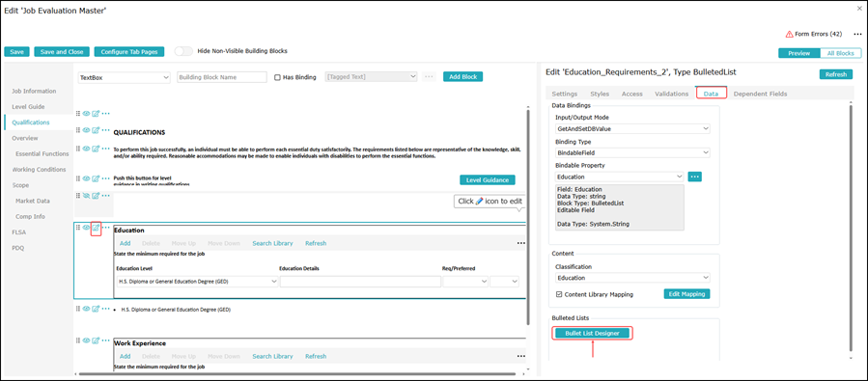Switch to the Dependent Fields tab
The height and width of the screenshot is (381, 868).
click(760, 94)
